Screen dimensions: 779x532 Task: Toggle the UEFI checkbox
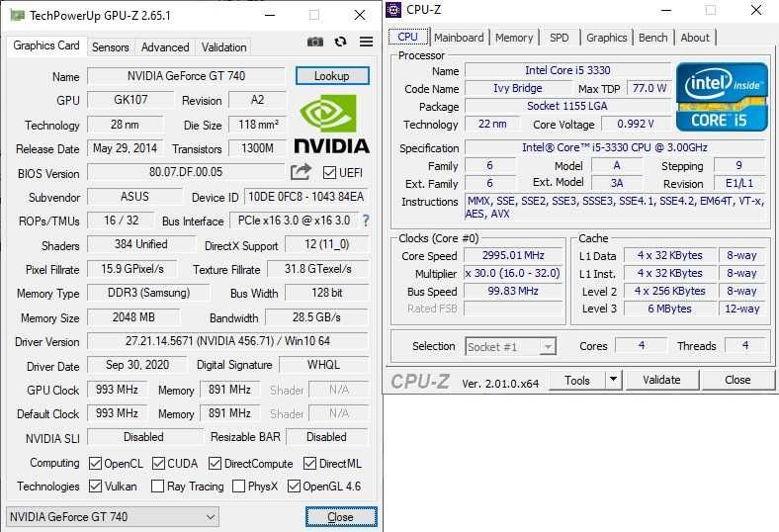(x=329, y=172)
